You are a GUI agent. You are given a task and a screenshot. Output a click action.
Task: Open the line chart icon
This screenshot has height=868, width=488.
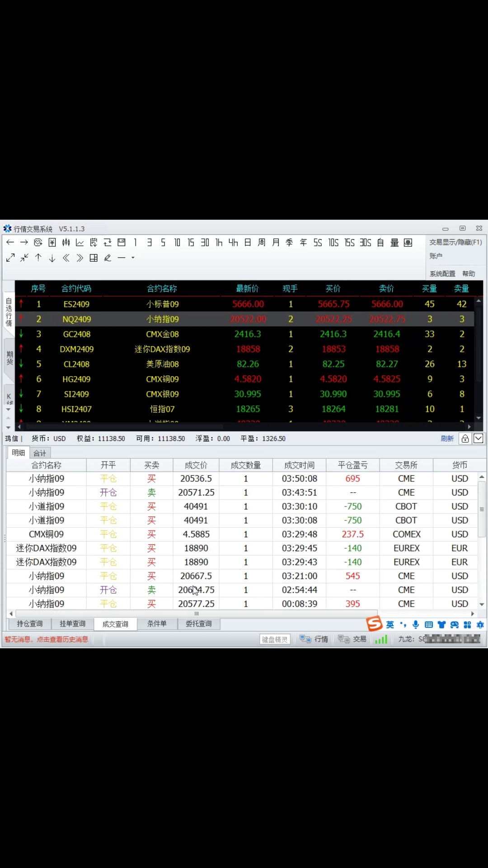click(x=80, y=242)
